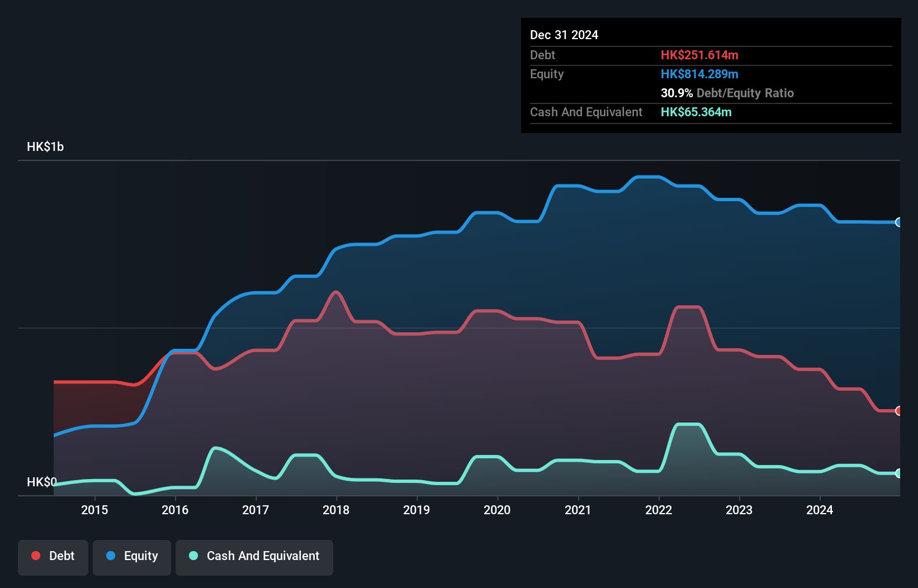Click the Equity row label in tooltip
918x588 pixels.
pyautogui.click(x=547, y=74)
